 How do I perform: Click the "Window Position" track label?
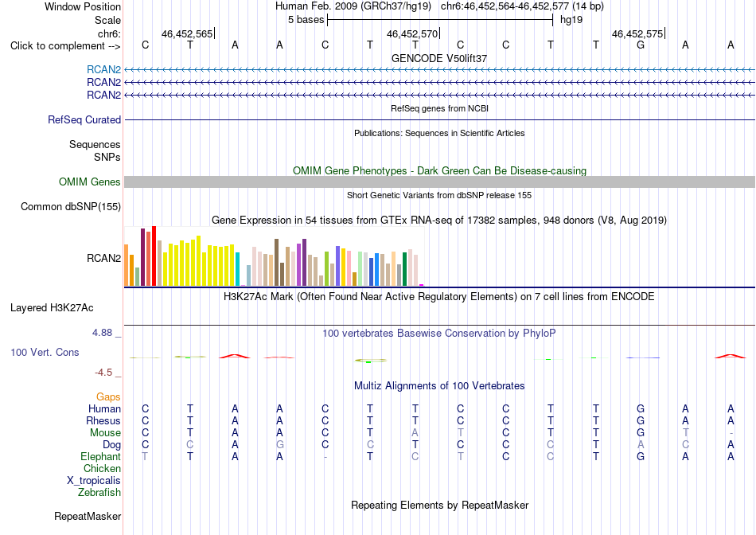point(83,6)
